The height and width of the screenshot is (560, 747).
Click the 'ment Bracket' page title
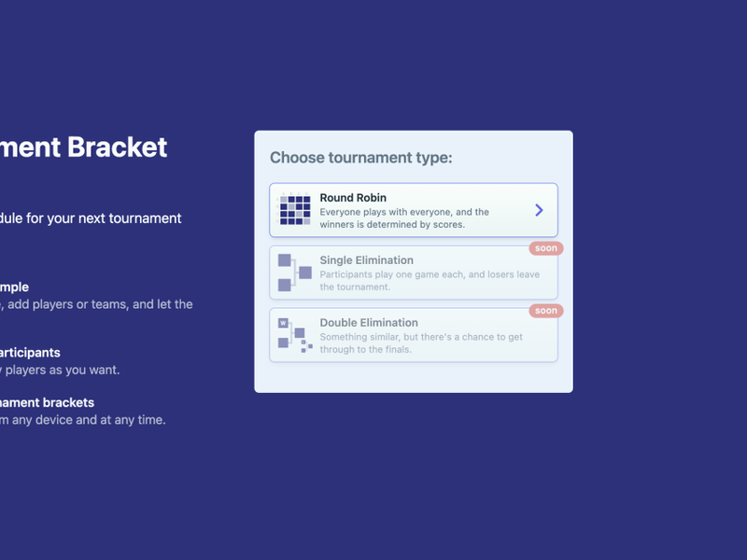point(83,147)
